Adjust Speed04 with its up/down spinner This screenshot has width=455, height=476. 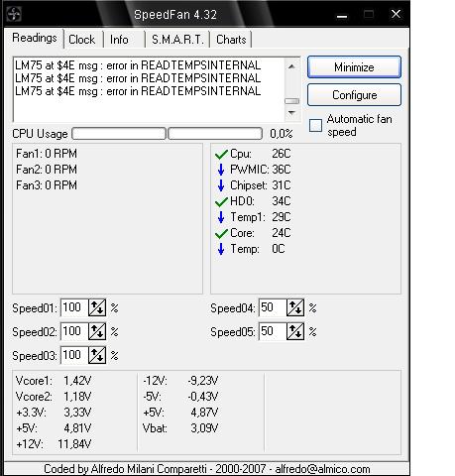coord(295,307)
